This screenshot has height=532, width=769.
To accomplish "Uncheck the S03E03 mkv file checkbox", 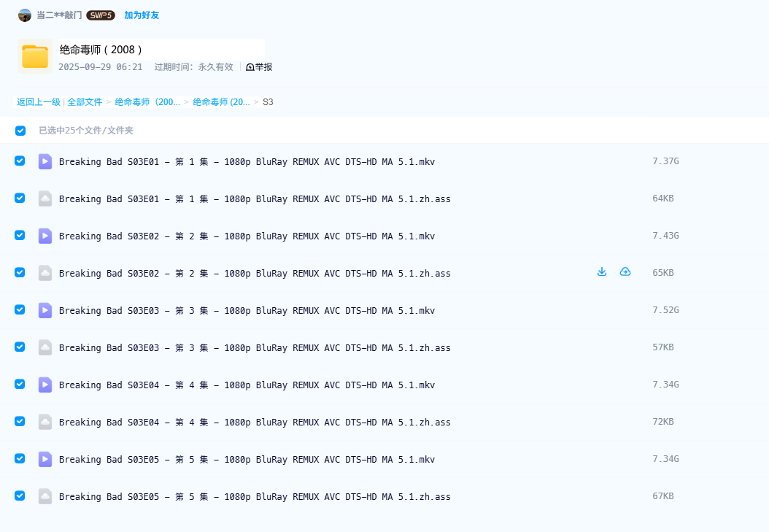I will pyautogui.click(x=20, y=310).
